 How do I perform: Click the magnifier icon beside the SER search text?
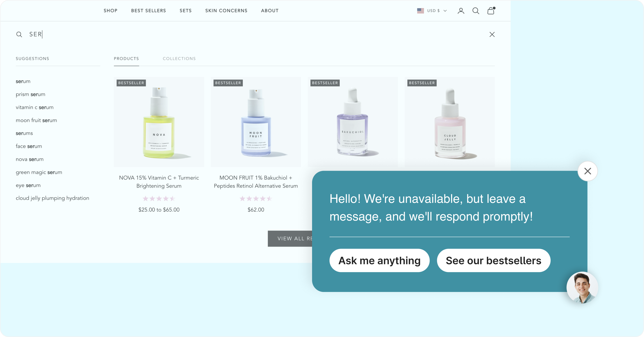coord(19,34)
